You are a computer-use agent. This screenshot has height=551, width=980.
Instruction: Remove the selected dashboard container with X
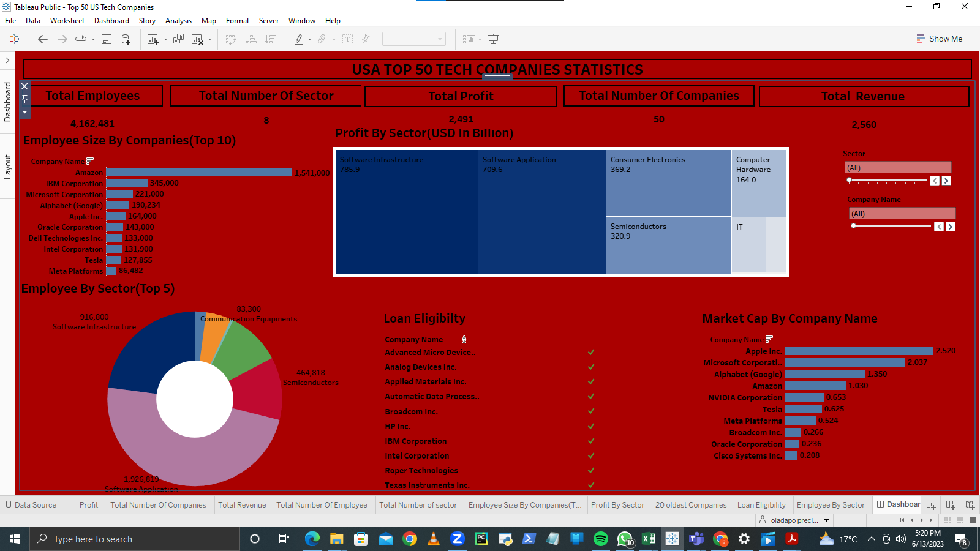click(25, 86)
